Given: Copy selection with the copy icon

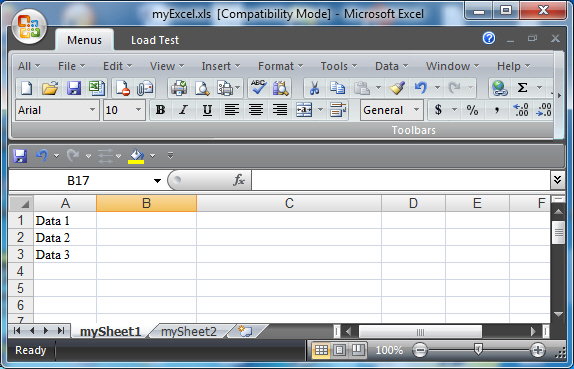Looking at the screenshot, I should 337,88.
